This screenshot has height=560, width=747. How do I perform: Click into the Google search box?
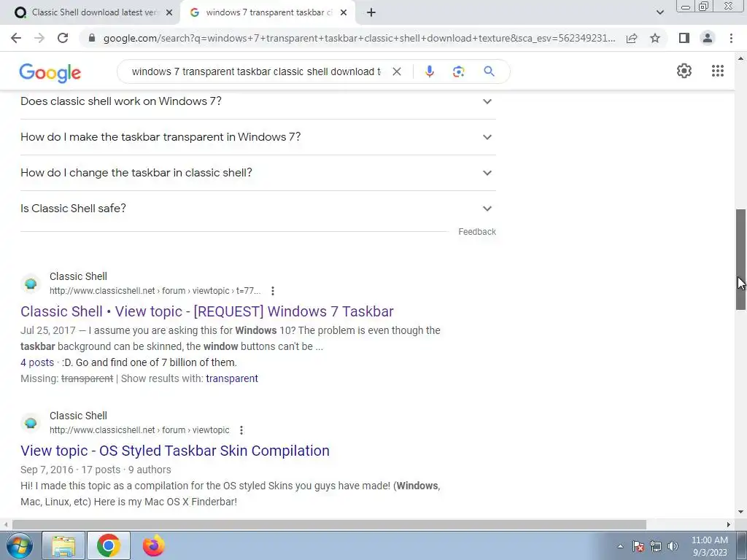(x=256, y=71)
